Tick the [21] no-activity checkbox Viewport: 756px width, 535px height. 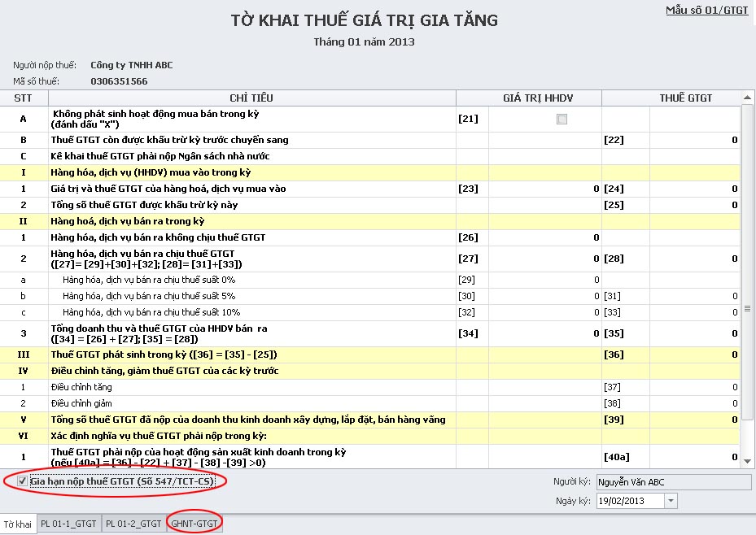[x=562, y=119]
